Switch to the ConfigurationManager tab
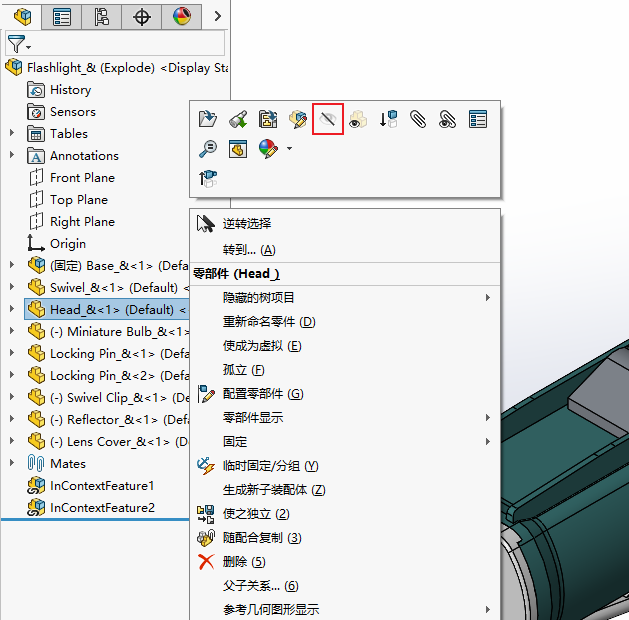 (101, 16)
